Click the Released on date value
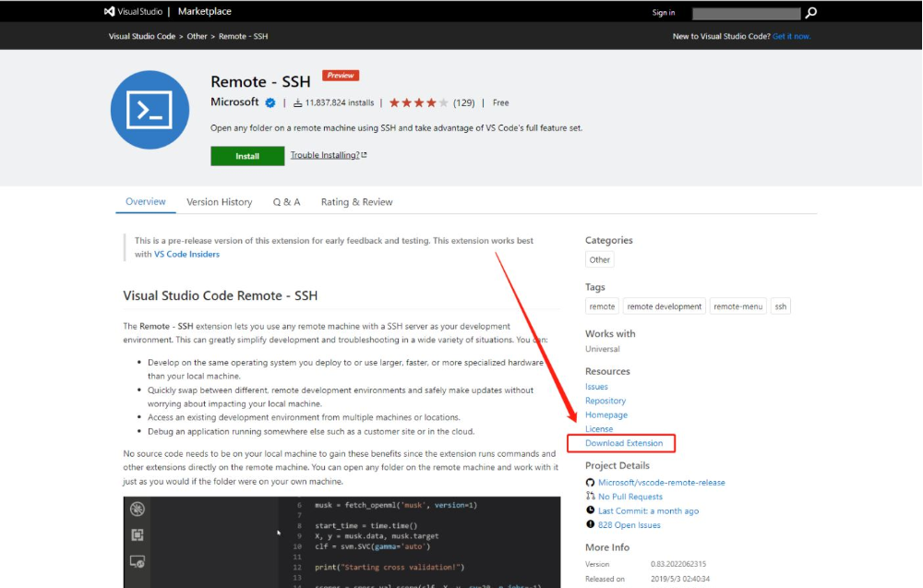The width and height of the screenshot is (923, 588). [680, 579]
